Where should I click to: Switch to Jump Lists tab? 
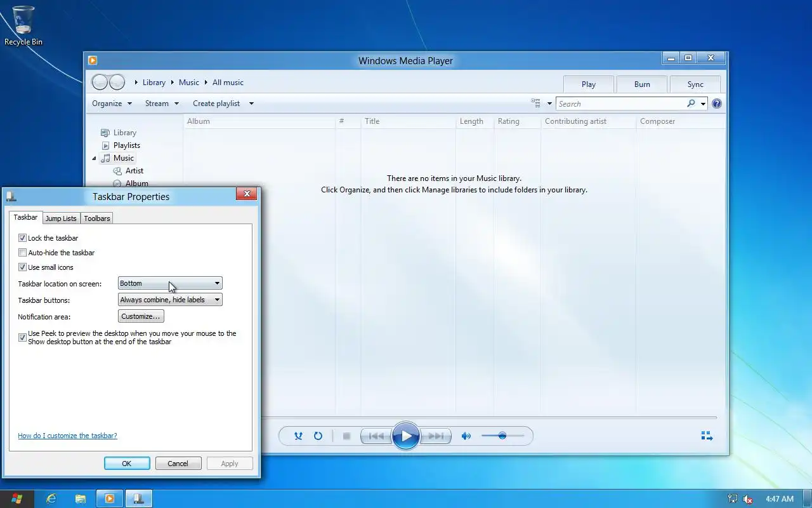[61, 218]
